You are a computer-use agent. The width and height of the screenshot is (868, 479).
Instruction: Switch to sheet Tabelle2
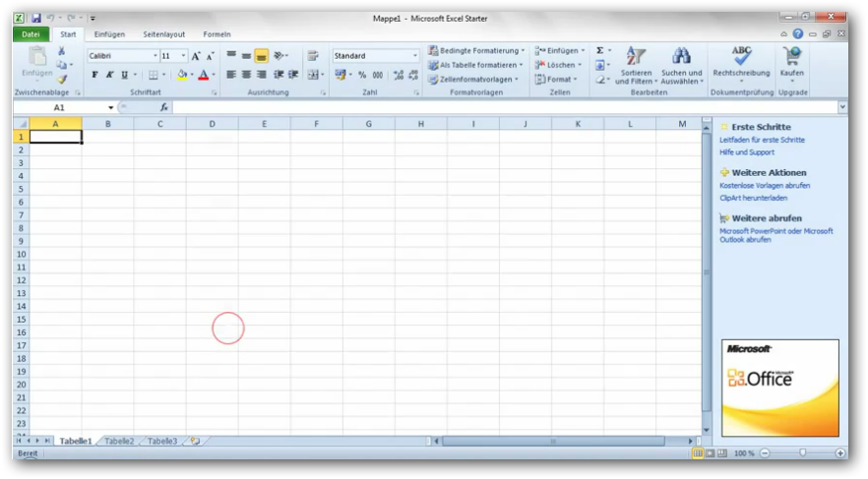(x=119, y=441)
